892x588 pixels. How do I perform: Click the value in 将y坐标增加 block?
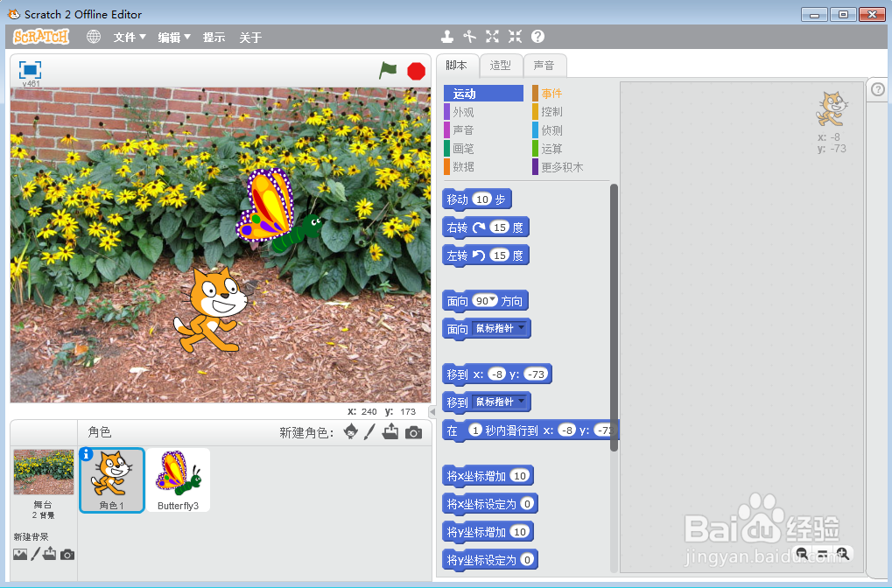[519, 532]
